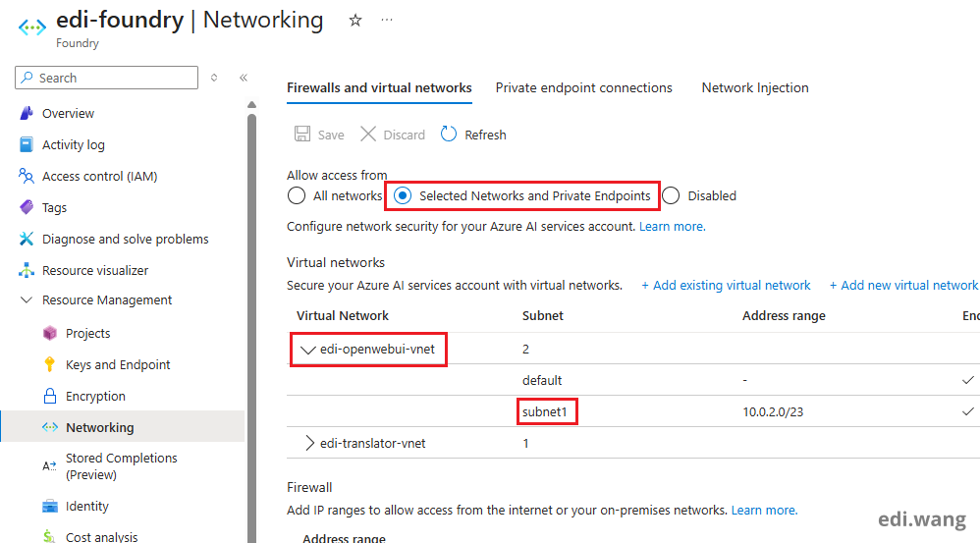Expand the edi-translator-vnet row
Viewport: 980px width, 543px height.
310,443
